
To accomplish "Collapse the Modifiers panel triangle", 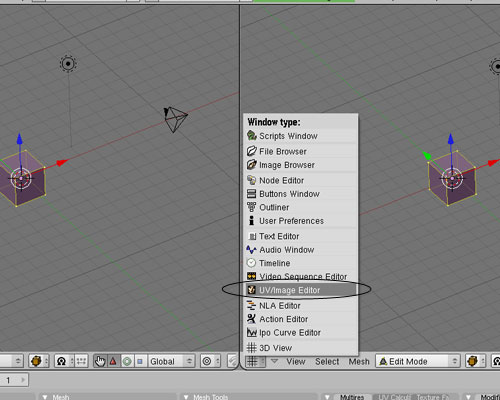I will (469, 397).
